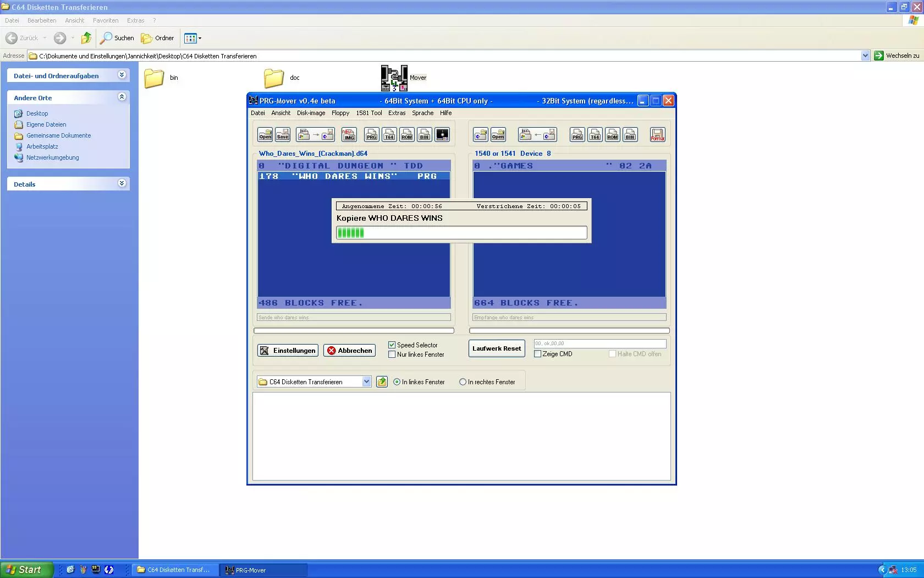Open Netzwerkumgebung link
Screen dimensions: 924x578
[53, 157]
